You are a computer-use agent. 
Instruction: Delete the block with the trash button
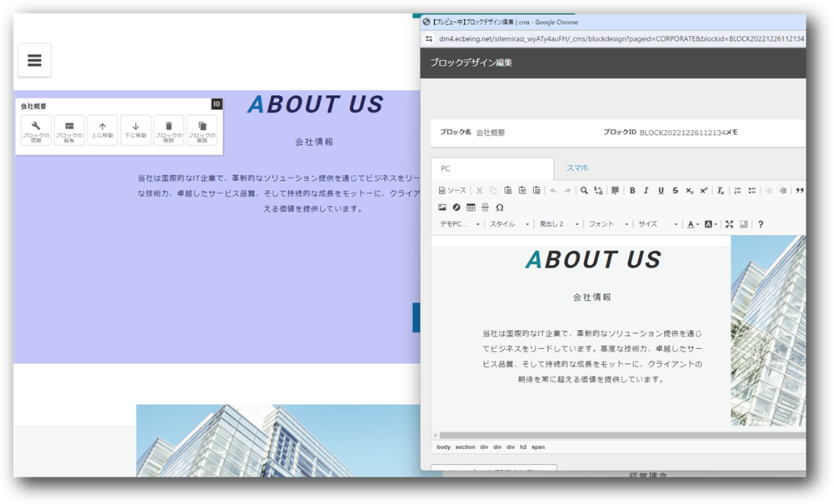[x=169, y=130]
